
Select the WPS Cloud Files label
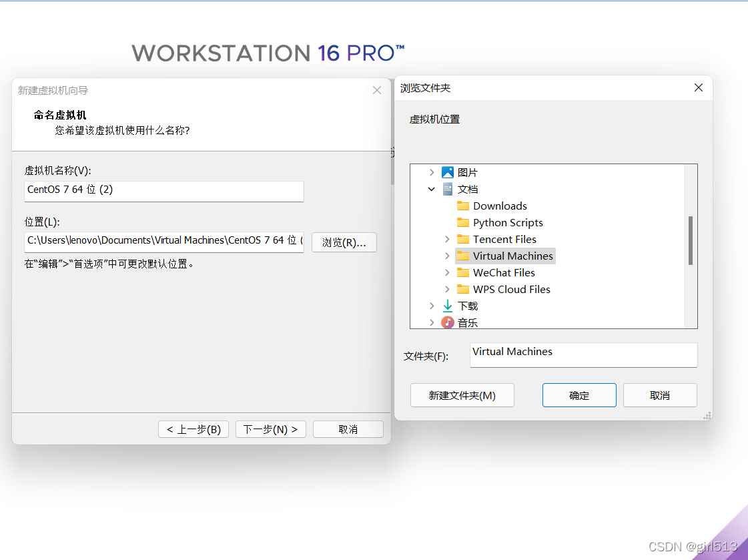point(511,289)
